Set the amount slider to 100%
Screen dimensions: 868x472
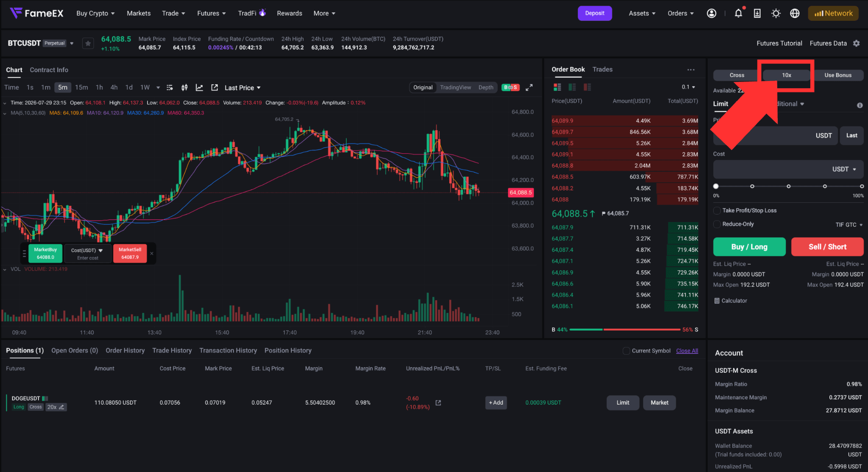[x=862, y=186]
